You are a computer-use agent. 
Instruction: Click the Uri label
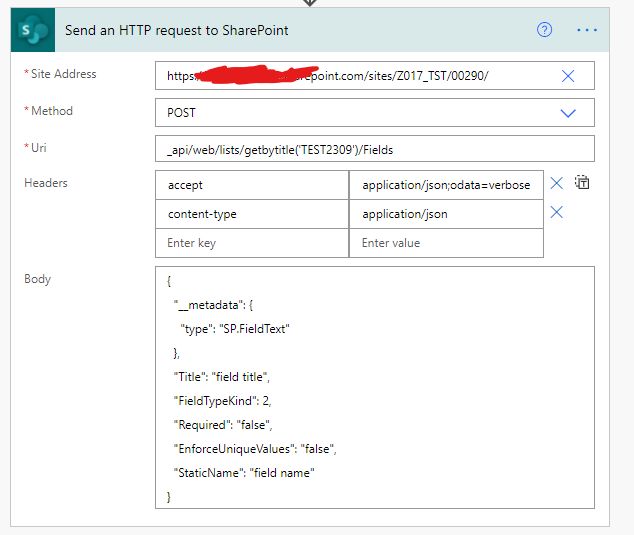tap(38, 148)
